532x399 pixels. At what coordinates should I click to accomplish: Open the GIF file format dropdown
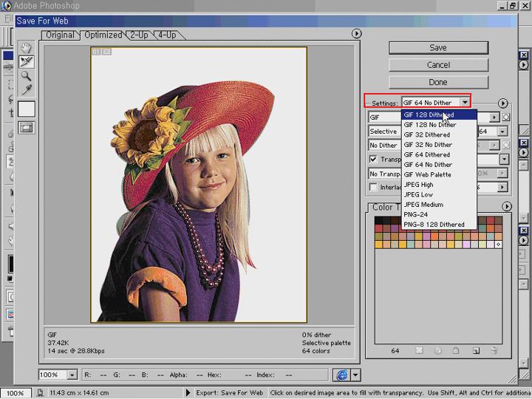385,117
